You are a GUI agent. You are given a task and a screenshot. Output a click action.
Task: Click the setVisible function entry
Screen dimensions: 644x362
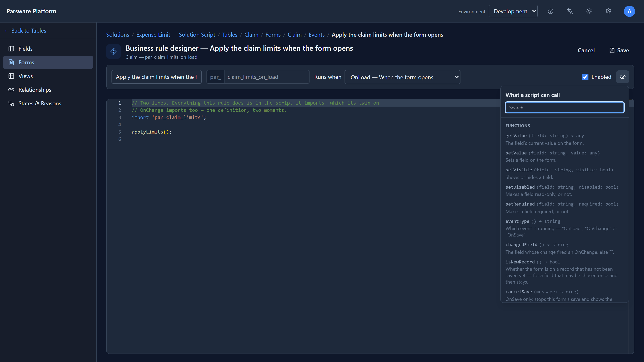(564, 173)
